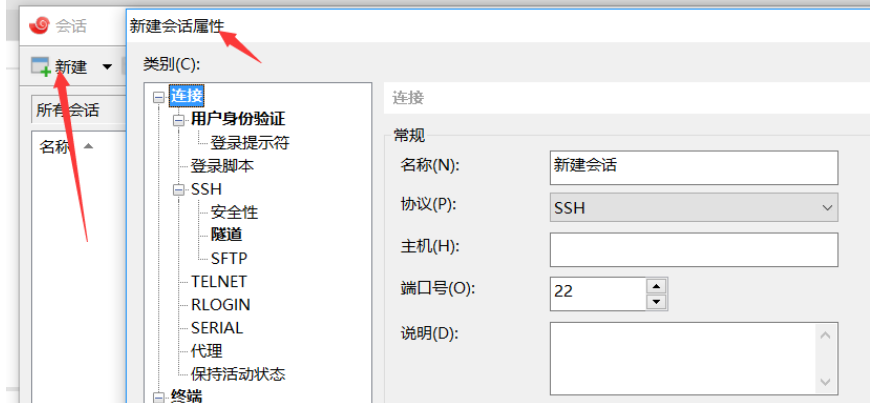Click the 名称(N) input field
This screenshot has height=403, width=873.
pyautogui.click(x=694, y=168)
